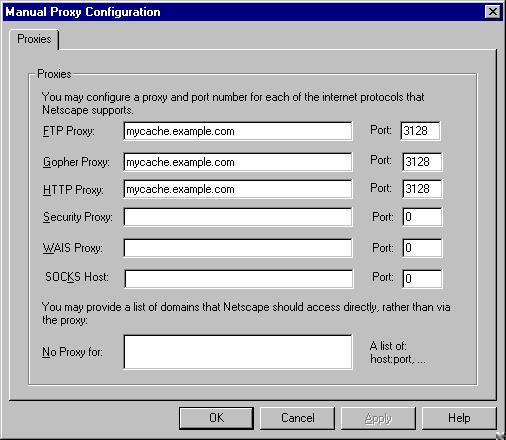Click the WAIS Proxy host field
The height and width of the screenshot is (440, 506).
tap(238, 248)
